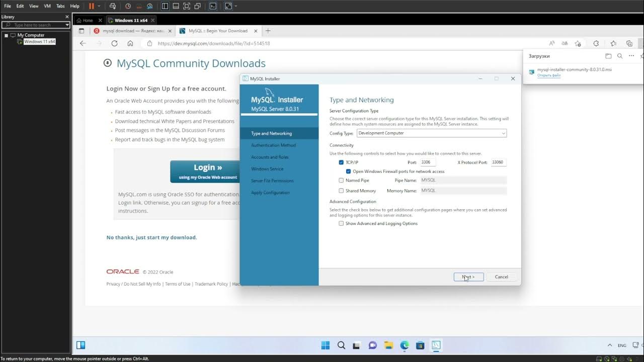Switch to the mysql download Yandex tab
This screenshot has height=362, width=644.
(x=133, y=31)
